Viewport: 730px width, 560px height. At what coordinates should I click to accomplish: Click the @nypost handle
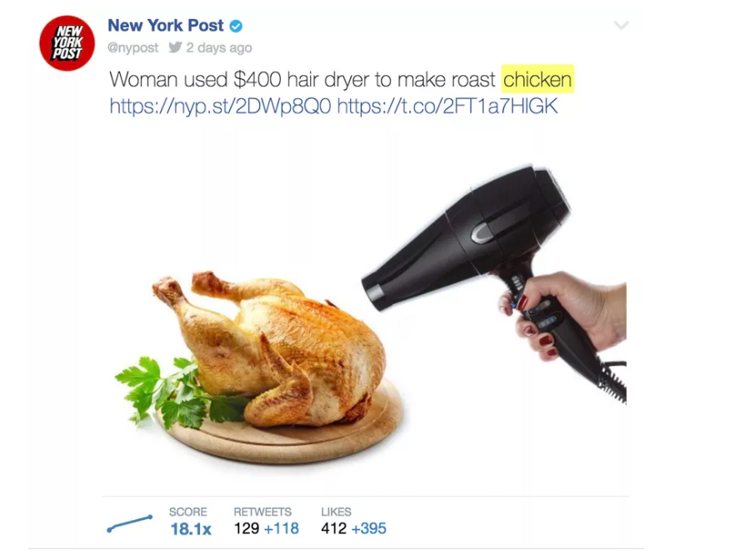[132, 48]
